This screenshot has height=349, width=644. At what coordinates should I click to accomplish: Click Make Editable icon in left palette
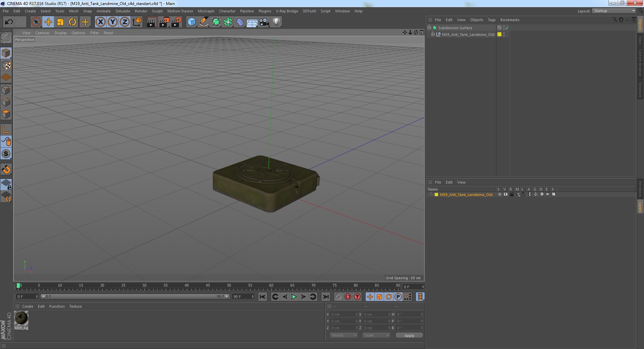coord(6,38)
